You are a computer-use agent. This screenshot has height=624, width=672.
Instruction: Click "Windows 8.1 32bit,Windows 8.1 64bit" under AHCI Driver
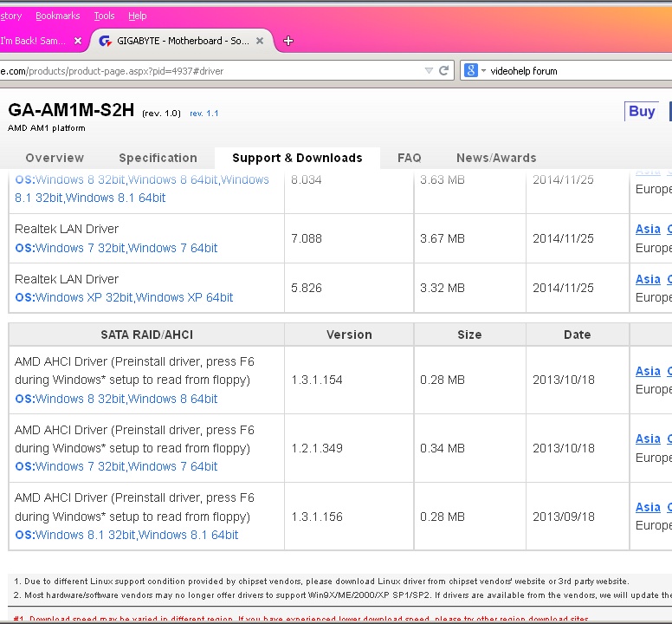tap(137, 535)
